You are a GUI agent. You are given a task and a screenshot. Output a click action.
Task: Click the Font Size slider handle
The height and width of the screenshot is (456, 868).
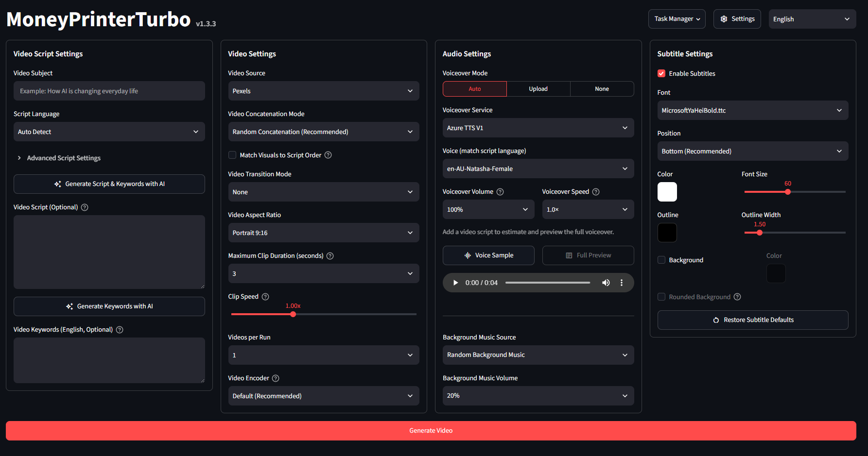tap(788, 192)
